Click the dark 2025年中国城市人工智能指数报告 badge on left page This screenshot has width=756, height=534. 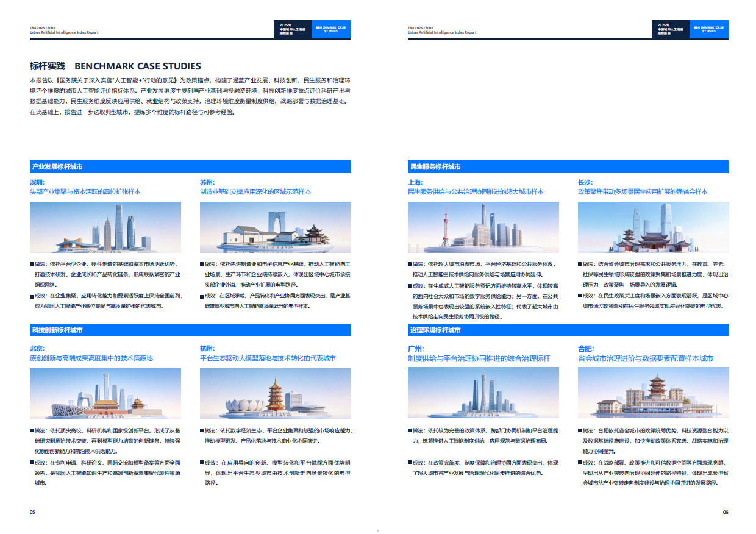(293, 28)
